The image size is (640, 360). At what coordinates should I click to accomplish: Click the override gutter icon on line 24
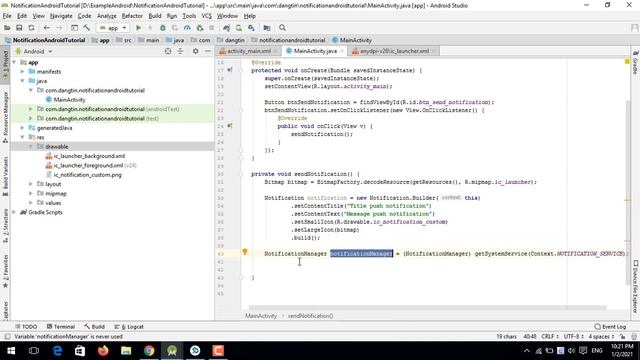229,126
